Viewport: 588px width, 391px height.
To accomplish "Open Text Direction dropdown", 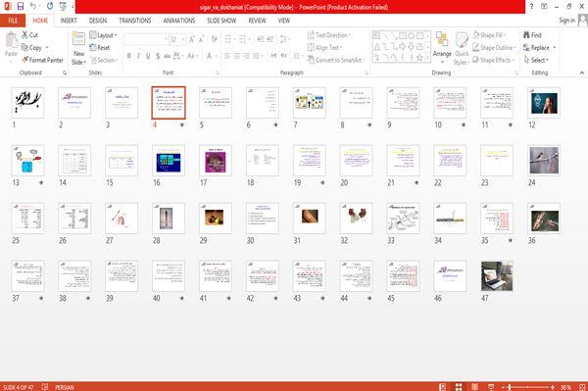I will 329,35.
